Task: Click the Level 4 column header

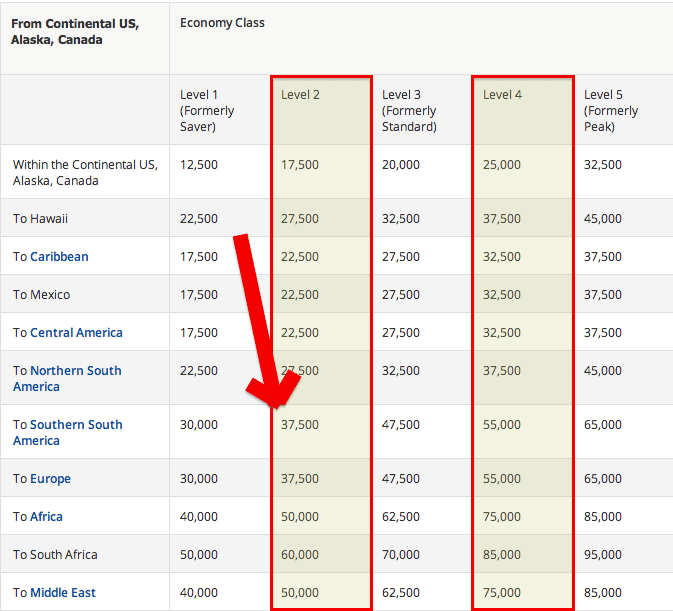Action: tap(502, 95)
